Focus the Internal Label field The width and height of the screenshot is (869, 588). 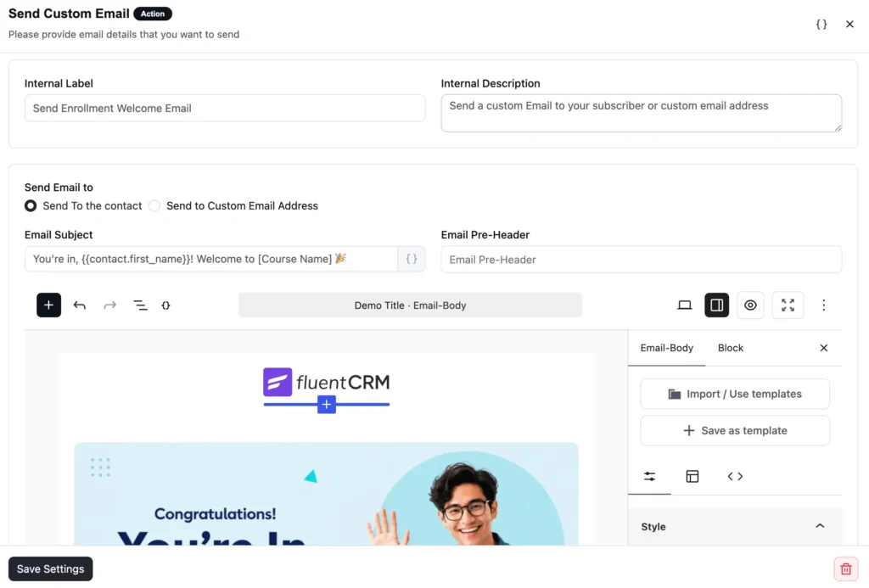(225, 108)
